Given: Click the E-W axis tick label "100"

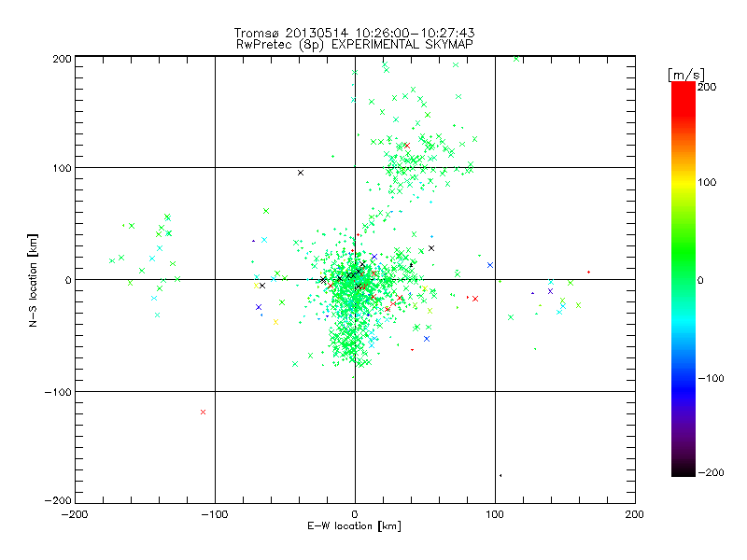Looking at the screenshot, I should (x=495, y=514).
